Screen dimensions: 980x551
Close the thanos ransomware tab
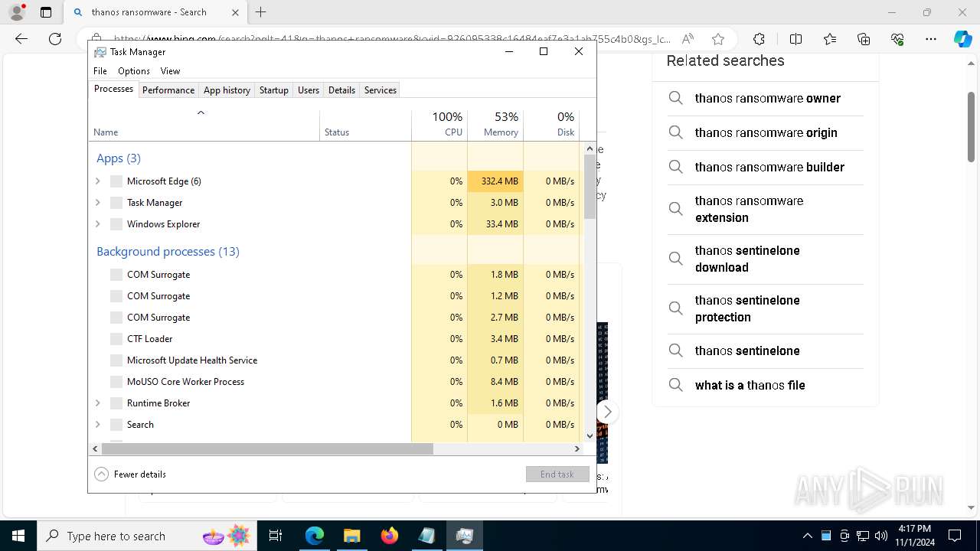click(235, 12)
